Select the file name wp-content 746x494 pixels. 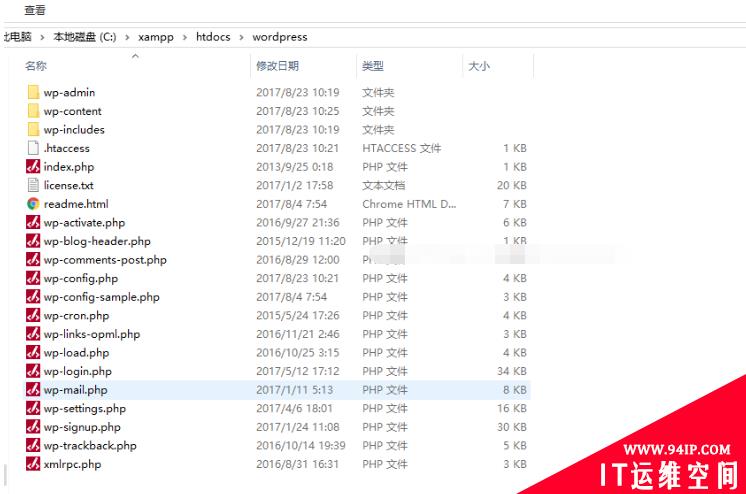[73, 111]
